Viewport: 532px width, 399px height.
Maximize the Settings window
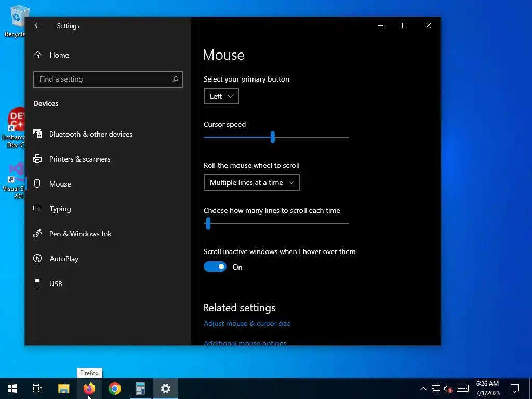404,25
